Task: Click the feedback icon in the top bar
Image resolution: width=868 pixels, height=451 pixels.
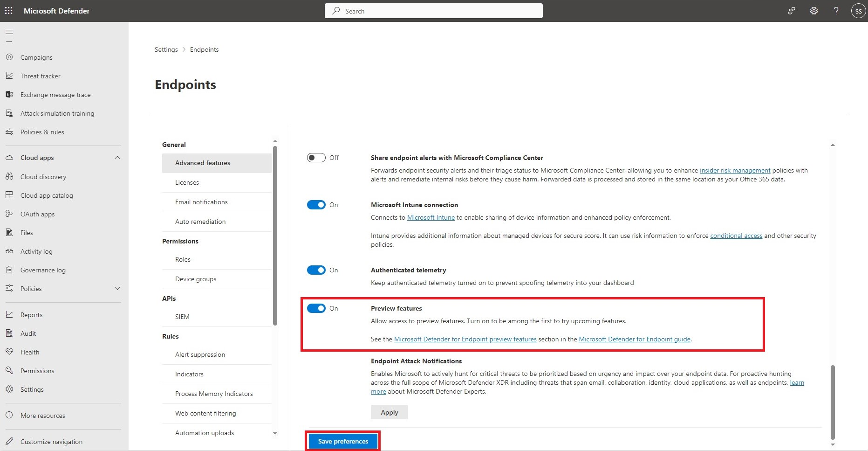Action: pos(791,10)
